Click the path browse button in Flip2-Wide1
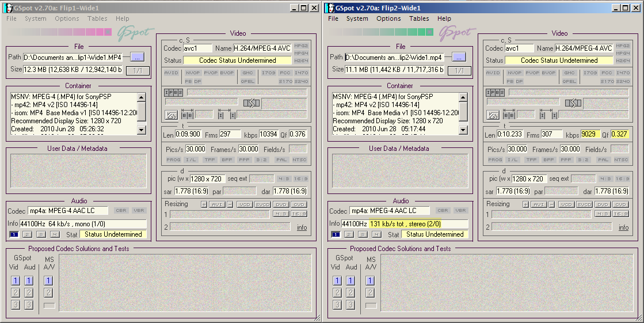 (459, 57)
